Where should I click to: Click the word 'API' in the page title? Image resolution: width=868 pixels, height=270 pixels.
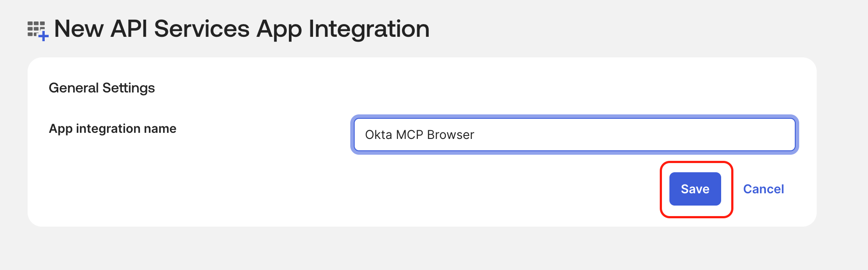point(129,29)
